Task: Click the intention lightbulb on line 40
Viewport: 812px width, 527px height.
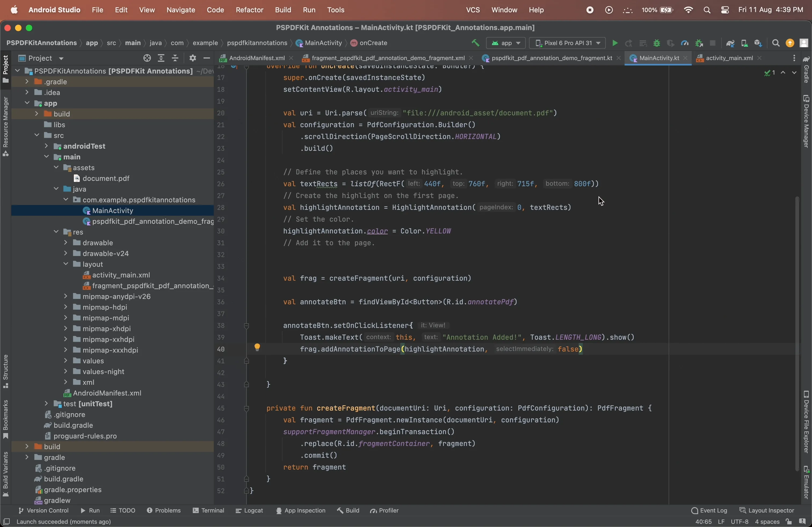Action: pyautogui.click(x=257, y=347)
